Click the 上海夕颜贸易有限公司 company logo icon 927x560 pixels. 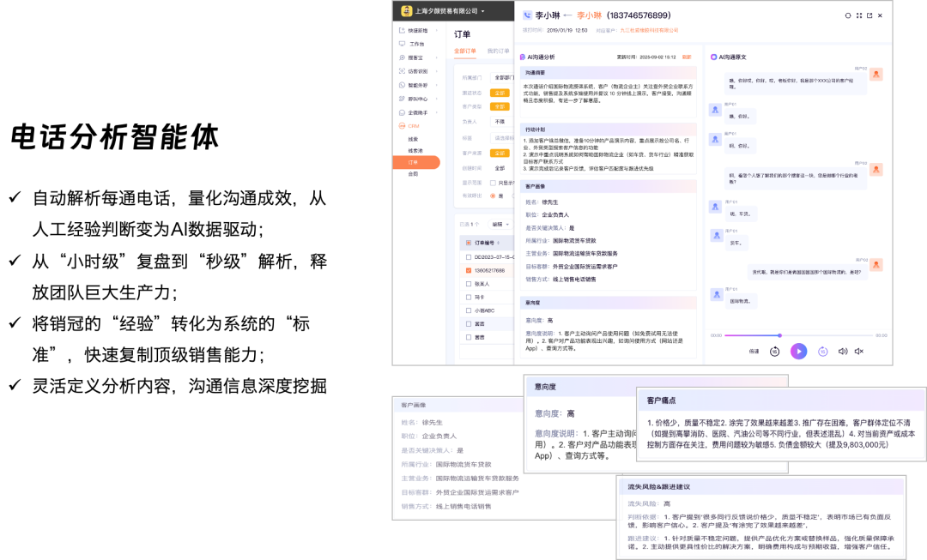coord(406,10)
